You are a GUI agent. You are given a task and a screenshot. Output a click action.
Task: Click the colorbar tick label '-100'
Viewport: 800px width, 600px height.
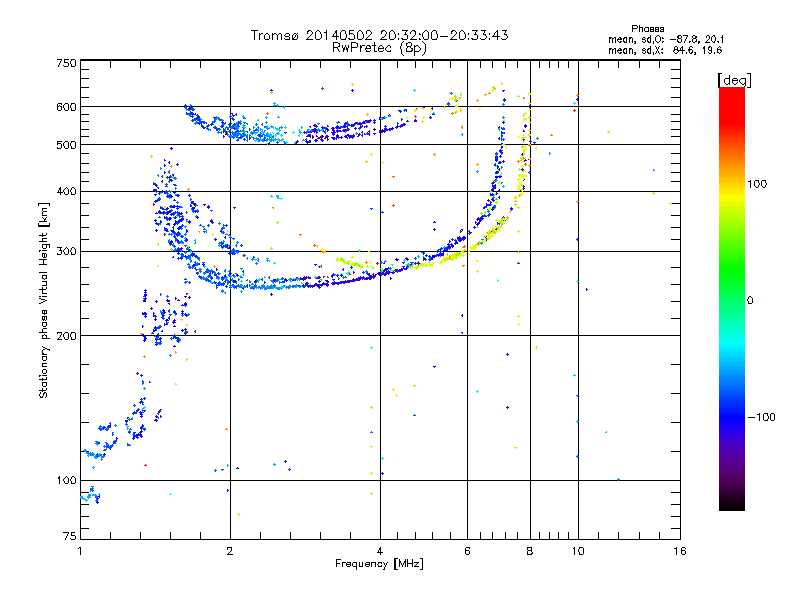point(761,417)
